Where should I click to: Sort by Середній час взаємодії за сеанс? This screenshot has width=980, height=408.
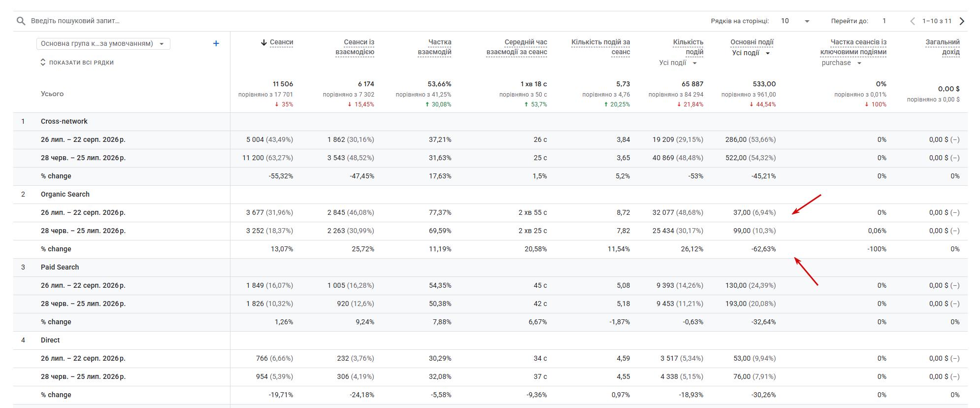(x=517, y=47)
